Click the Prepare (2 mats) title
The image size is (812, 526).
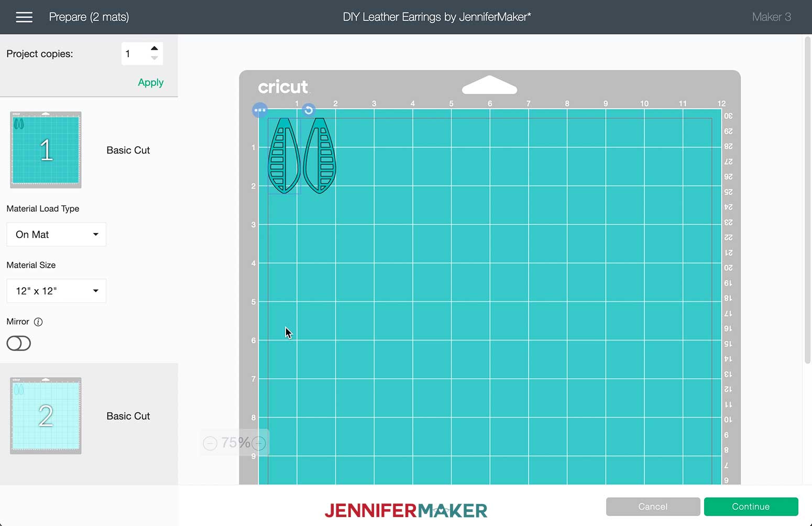click(89, 17)
